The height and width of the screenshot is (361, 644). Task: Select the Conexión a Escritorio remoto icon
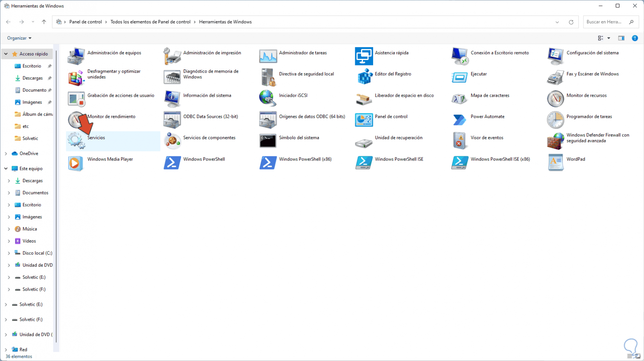(459, 56)
